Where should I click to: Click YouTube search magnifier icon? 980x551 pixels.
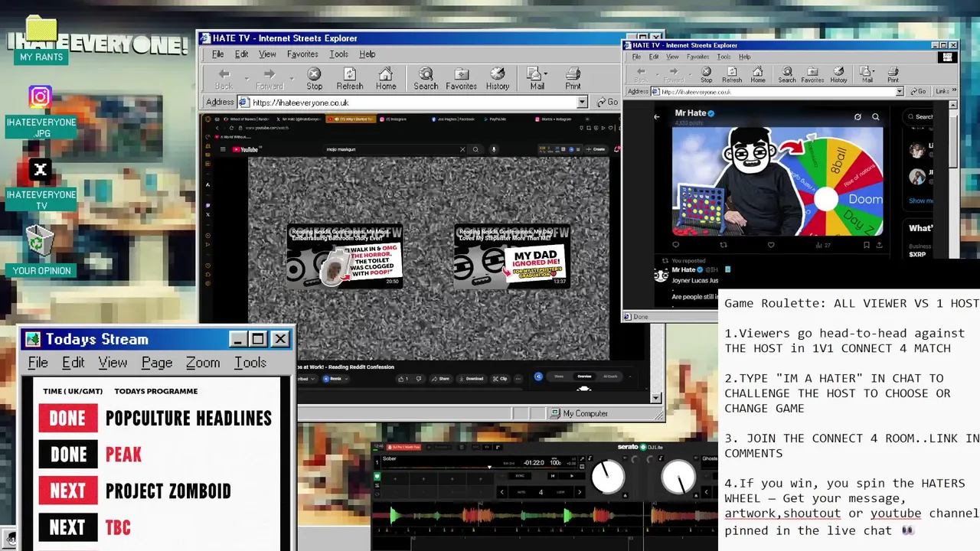(x=475, y=149)
